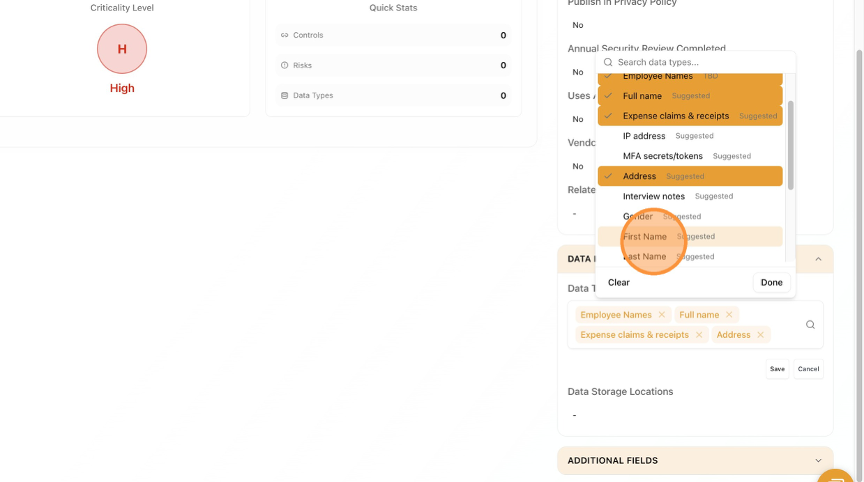Screen dimensions: 864x482
Task: Collapse the Data section chevron
Action: (x=818, y=259)
